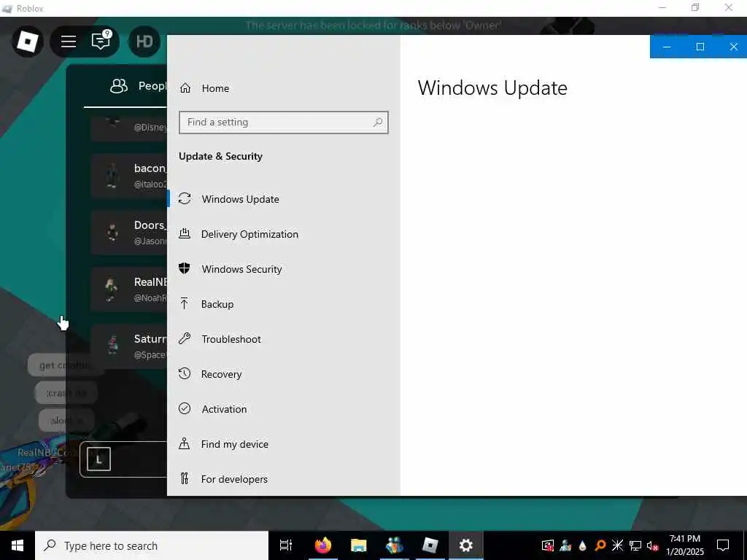
Task: Select the Saturn player row in Roblox
Action: pos(129,346)
